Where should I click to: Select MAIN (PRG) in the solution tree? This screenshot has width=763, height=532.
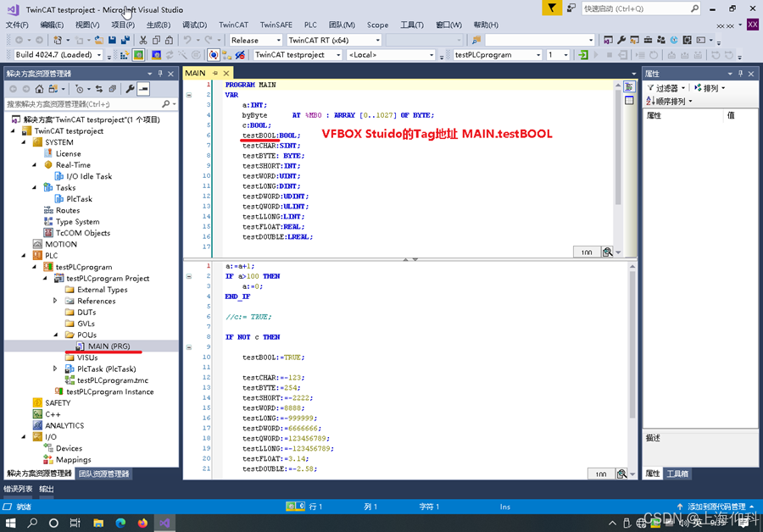pos(109,346)
